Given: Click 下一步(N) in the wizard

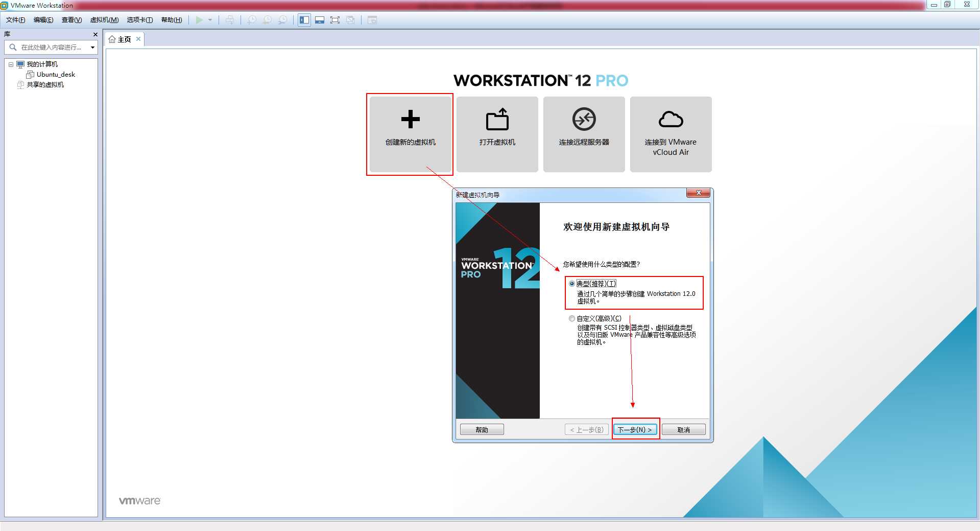Looking at the screenshot, I should pyautogui.click(x=635, y=430).
